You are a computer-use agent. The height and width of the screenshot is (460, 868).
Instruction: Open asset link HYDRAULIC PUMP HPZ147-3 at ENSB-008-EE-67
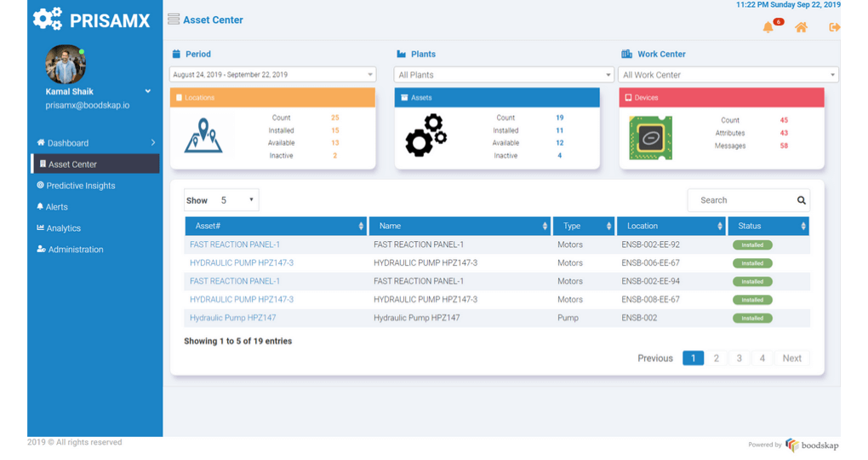point(242,299)
